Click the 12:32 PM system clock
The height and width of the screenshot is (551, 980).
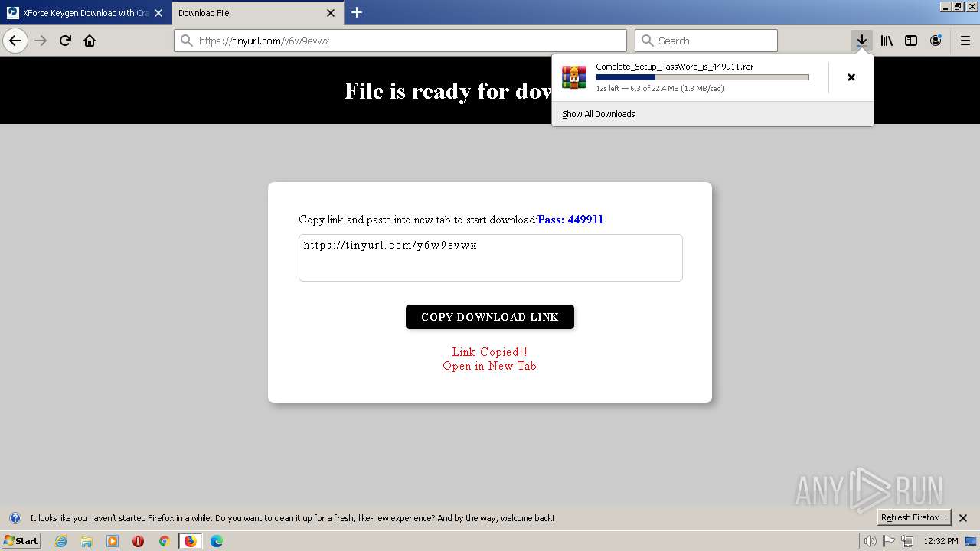941,541
